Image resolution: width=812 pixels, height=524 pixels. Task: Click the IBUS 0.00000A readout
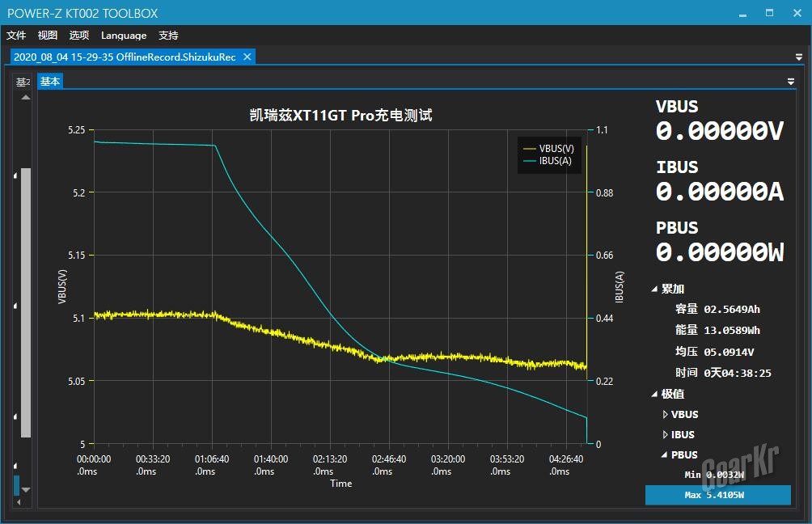pyautogui.click(x=719, y=192)
